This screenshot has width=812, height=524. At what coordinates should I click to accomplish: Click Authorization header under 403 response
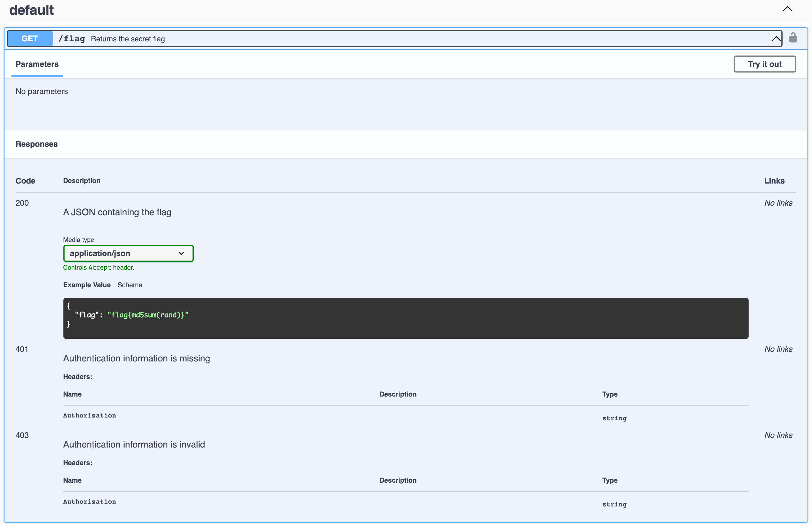(89, 502)
